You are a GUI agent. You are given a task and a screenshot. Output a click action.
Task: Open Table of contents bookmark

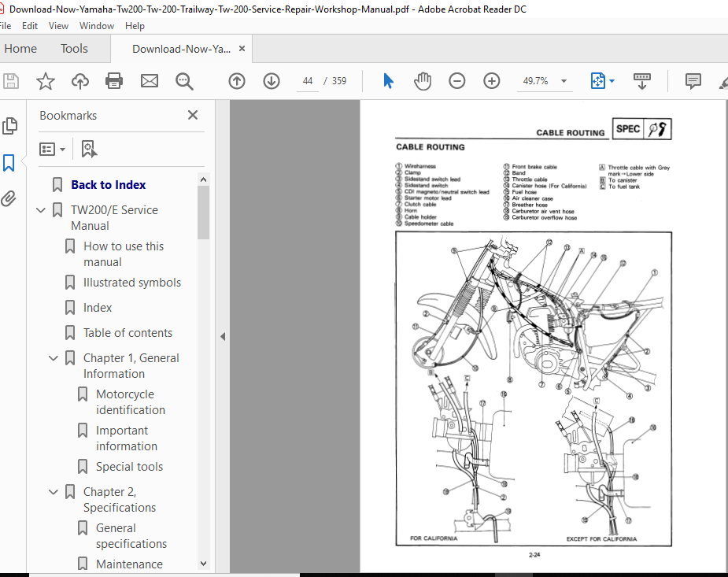[127, 333]
